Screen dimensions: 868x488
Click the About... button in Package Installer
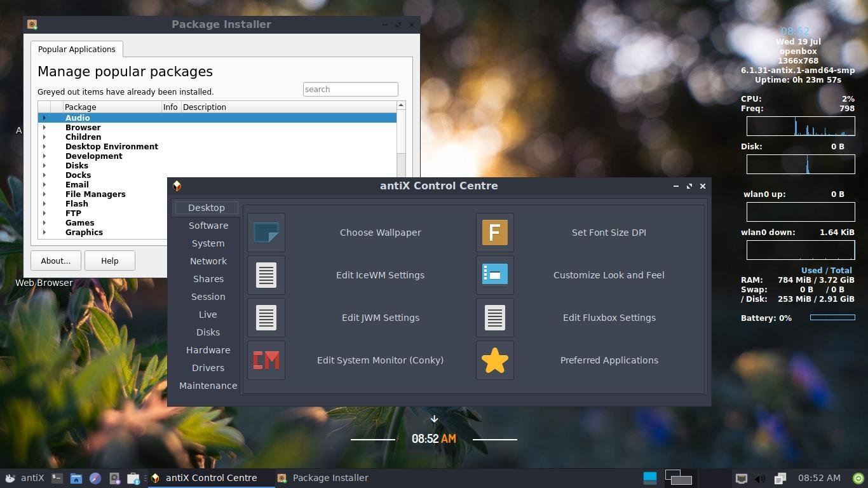point(55,261)
